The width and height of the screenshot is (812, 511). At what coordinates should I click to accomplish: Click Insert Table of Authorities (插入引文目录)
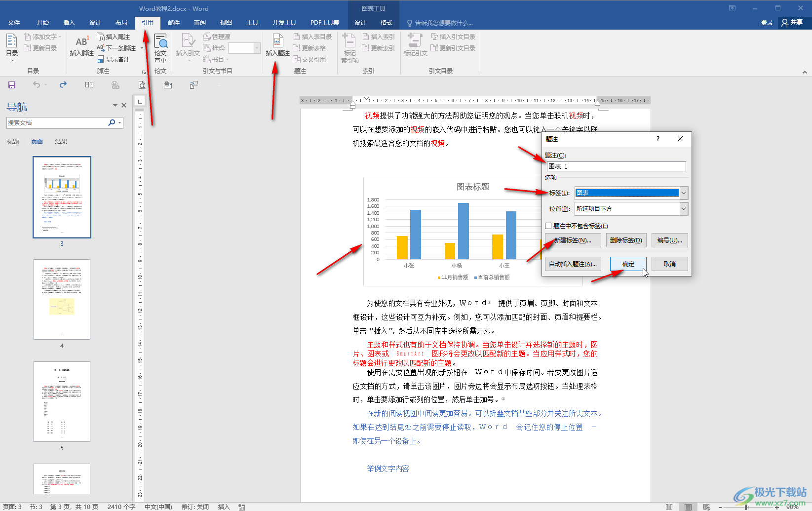[x=453, y=37]
